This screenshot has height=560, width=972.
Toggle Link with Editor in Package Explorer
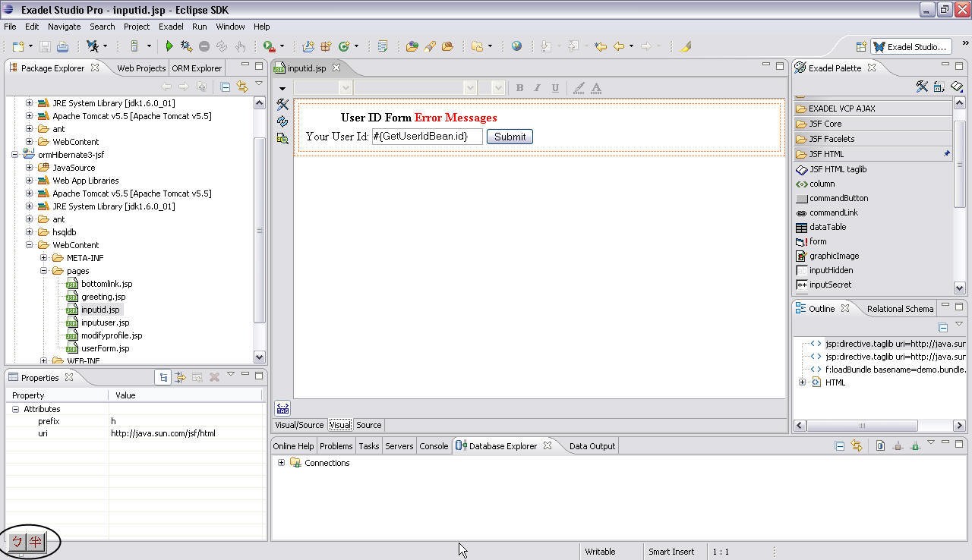tap(242, 87)
